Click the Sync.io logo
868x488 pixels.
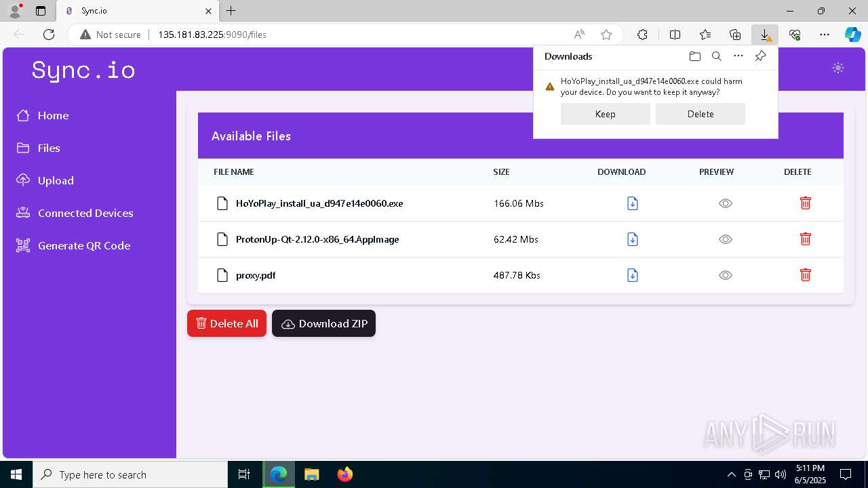pyautogui.click(x=83, y=70)
